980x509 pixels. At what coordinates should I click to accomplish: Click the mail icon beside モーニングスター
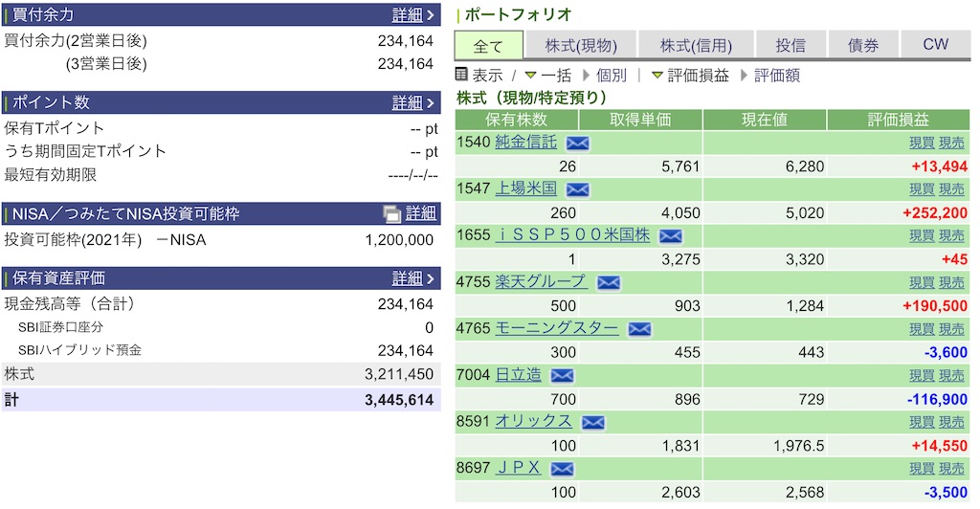tap(639, 329)
